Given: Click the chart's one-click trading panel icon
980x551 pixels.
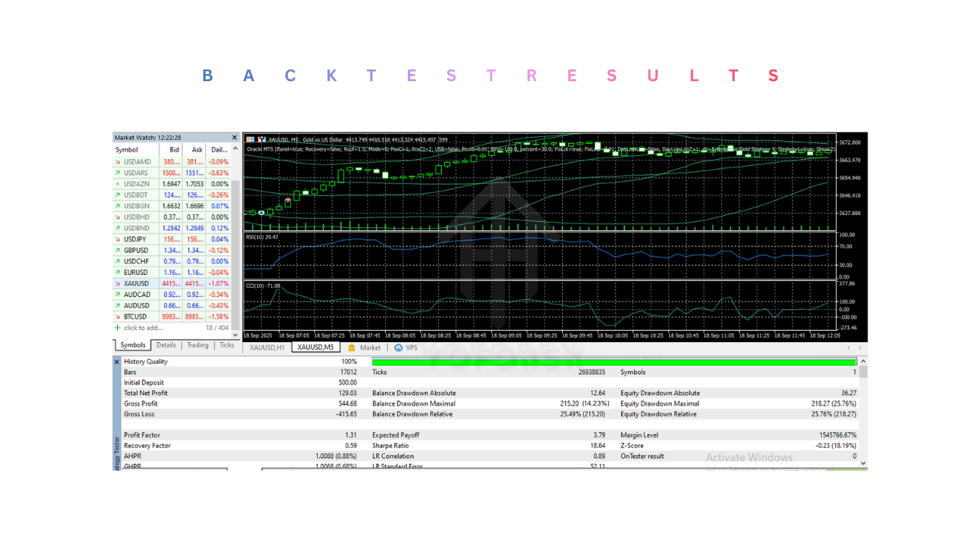Looking at the screenshot, I should coord(250,139).
